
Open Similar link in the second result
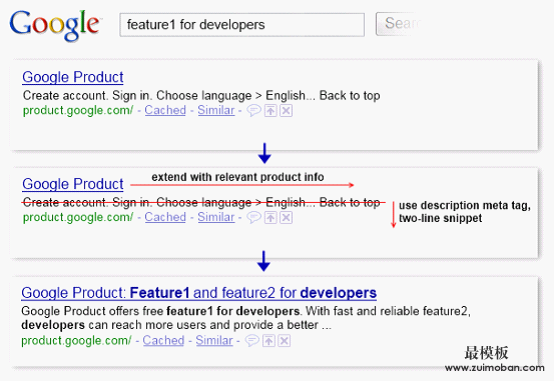click(x=216, y=217)
